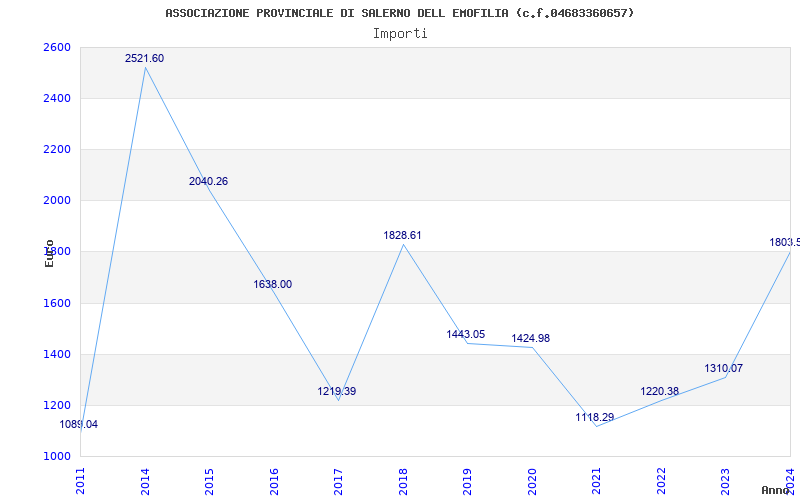This screenshot has width=800, height=500.
Task: Select the 2020 x-axis year label
Action: [532, 481]
